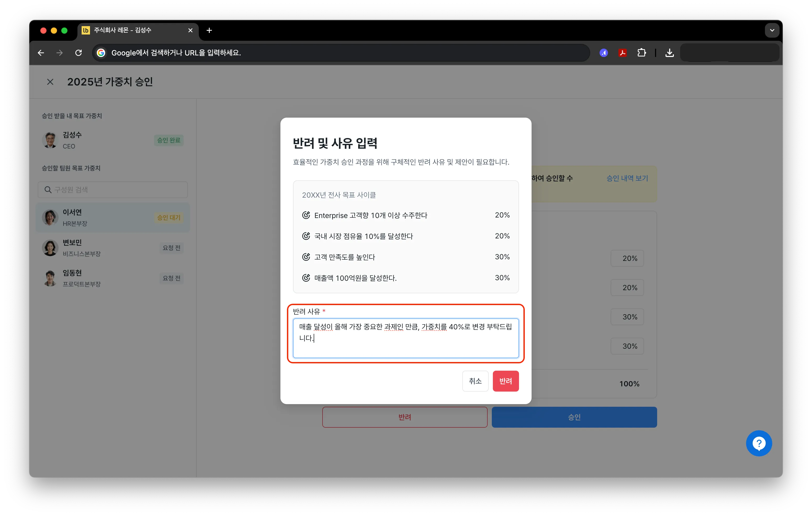Open the Adobe Acrobat extension icon
812x516 pixels.
pos(623,53)
